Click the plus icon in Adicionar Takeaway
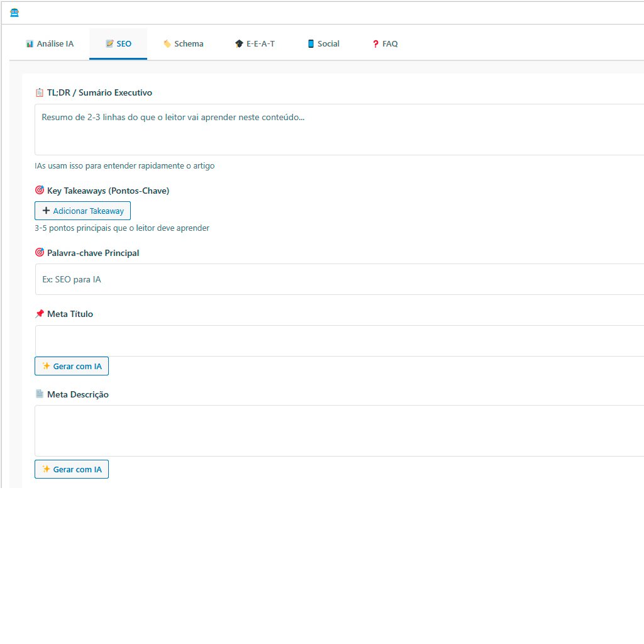The height and width of the screenshot is (644, 644). point(46,211)
